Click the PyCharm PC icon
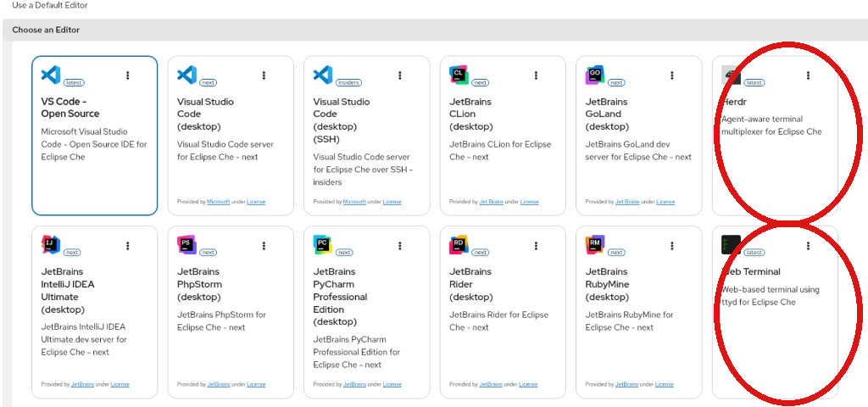This screenshot has width=868, height=407. point(323,245)
